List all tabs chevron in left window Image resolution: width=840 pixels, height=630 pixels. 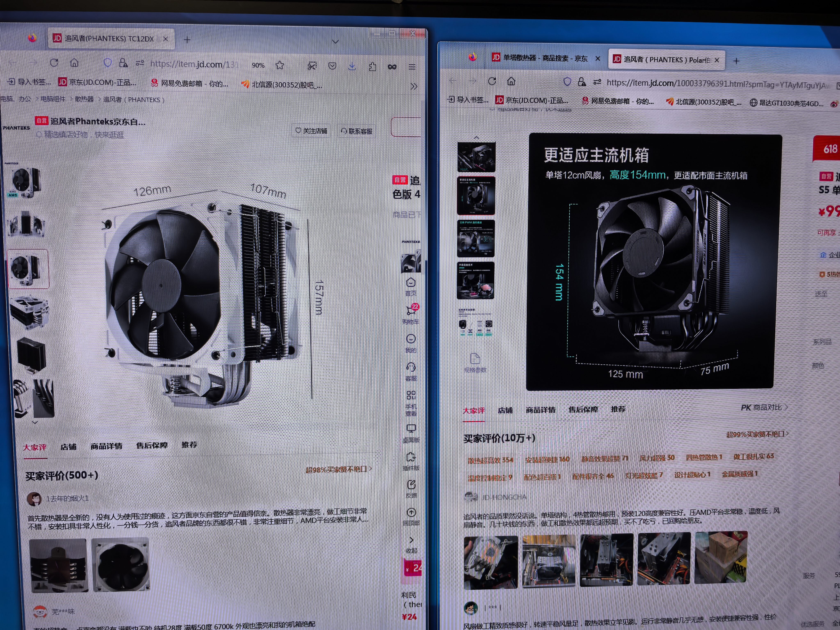(335, 41)
